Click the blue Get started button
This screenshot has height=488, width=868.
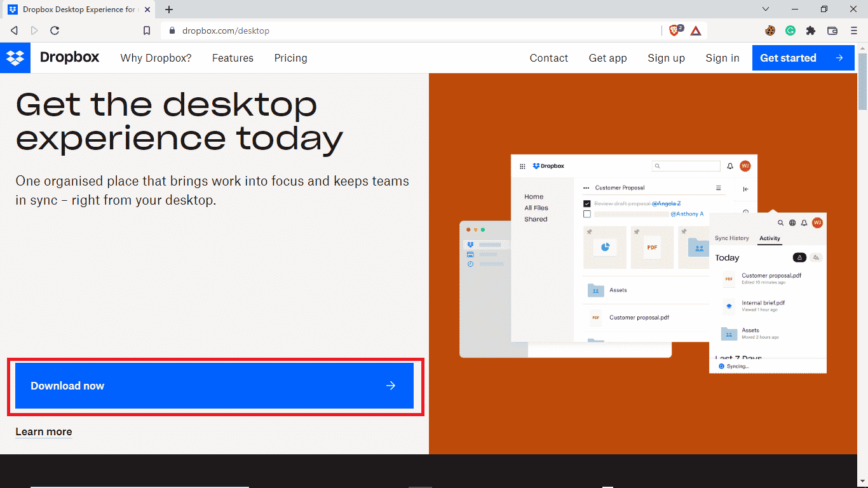tap(803, 58)
